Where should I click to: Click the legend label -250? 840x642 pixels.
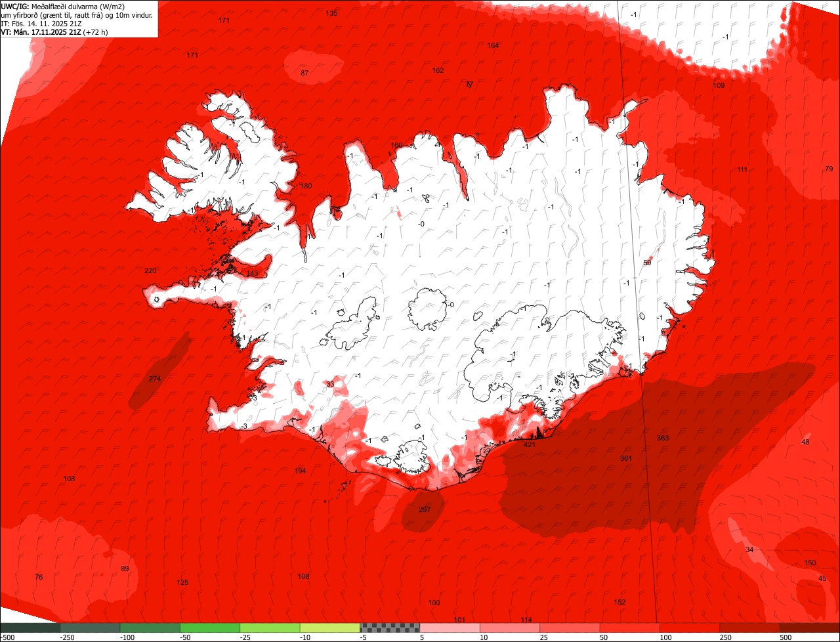(66, 637)
